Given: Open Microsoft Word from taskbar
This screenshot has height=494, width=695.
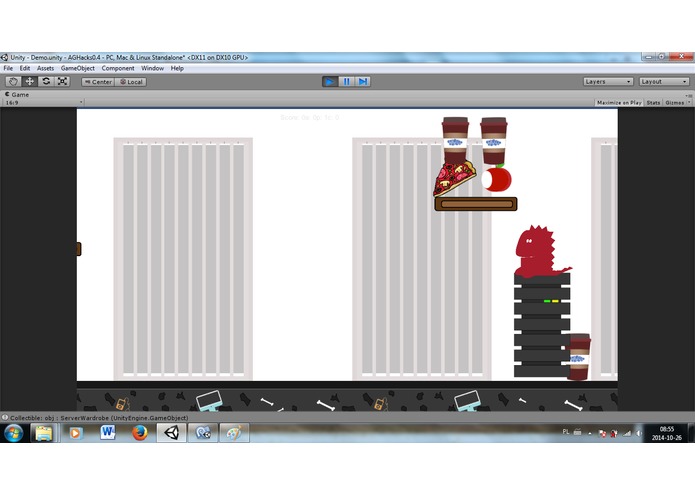Looking at the screenshot, I should [107, 433].
